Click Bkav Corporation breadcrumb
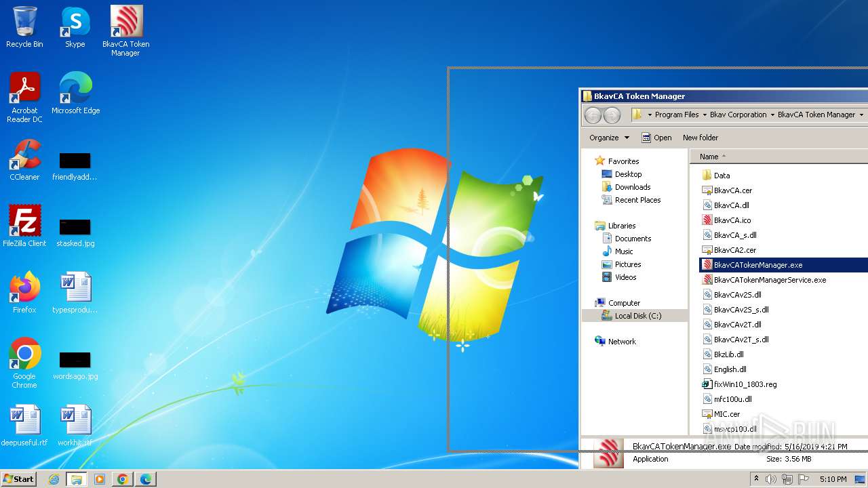 point(738,115)
